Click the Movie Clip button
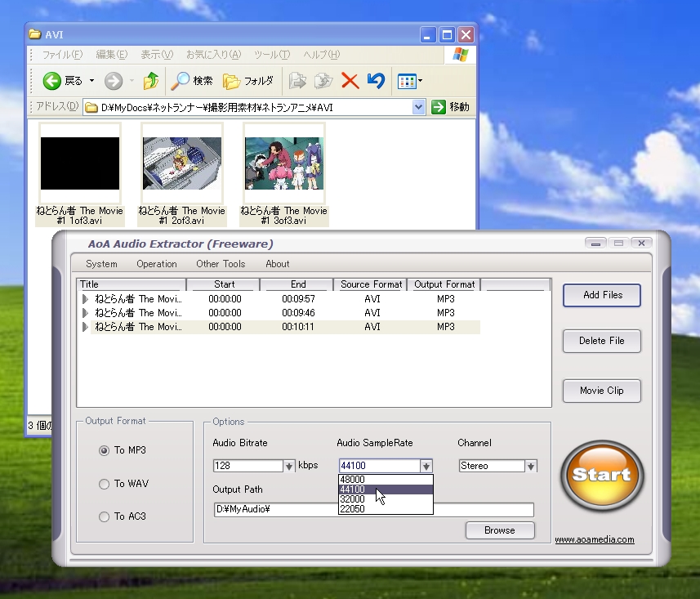 coord(602,391)
